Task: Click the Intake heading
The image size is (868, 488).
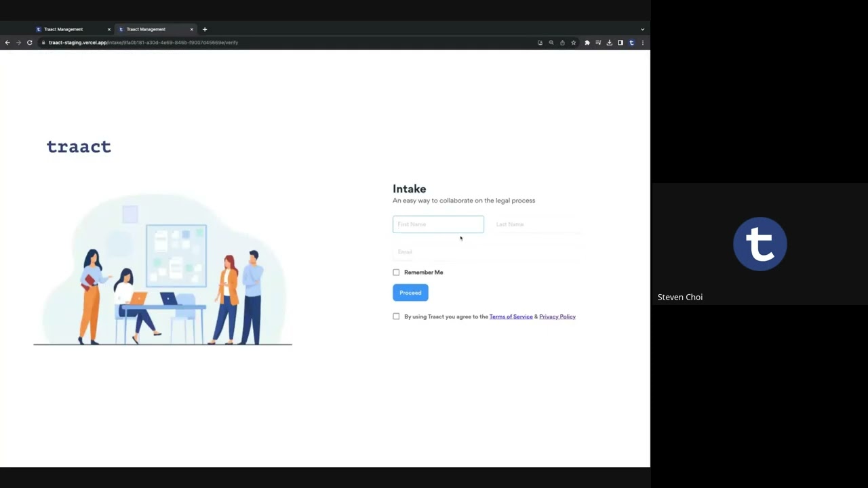Action: [x=410, y=189]
